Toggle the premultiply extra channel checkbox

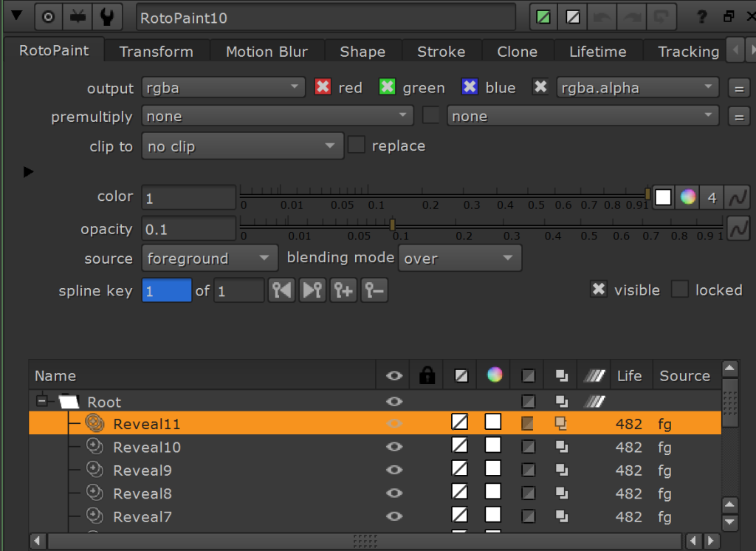click(x=430, y=115)
